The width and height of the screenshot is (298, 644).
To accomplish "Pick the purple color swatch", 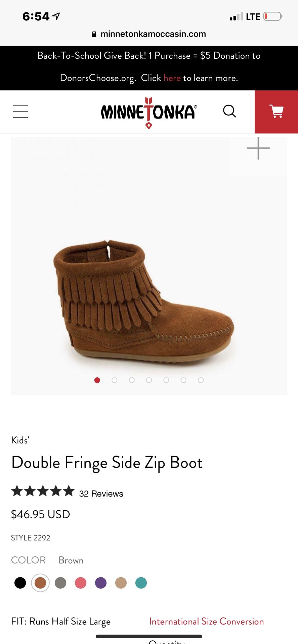I will point(101,583).
